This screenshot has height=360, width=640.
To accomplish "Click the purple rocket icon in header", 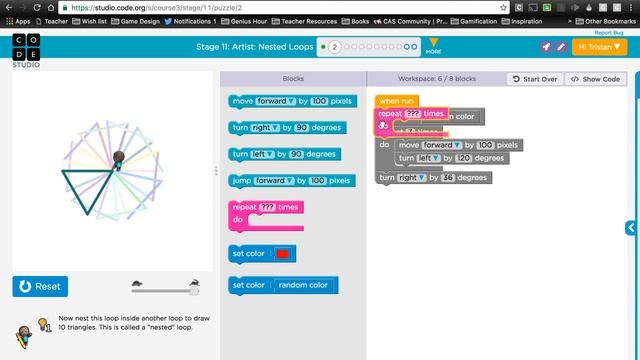I will tap(546, 47).
